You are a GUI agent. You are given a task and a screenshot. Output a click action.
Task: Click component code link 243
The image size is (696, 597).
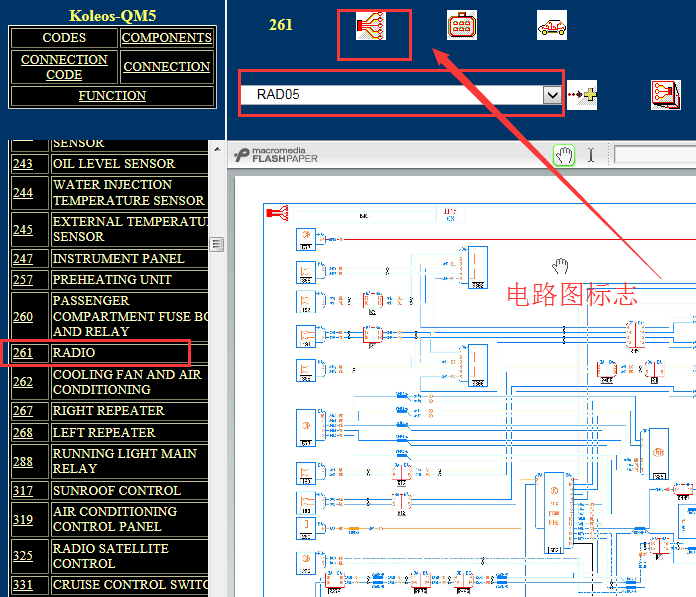tap(23, 164)
